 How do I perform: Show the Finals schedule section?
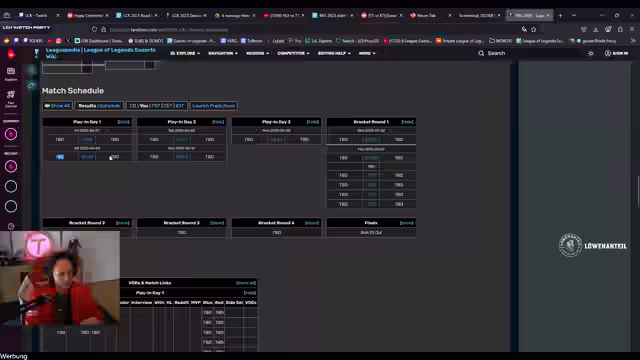407,223
